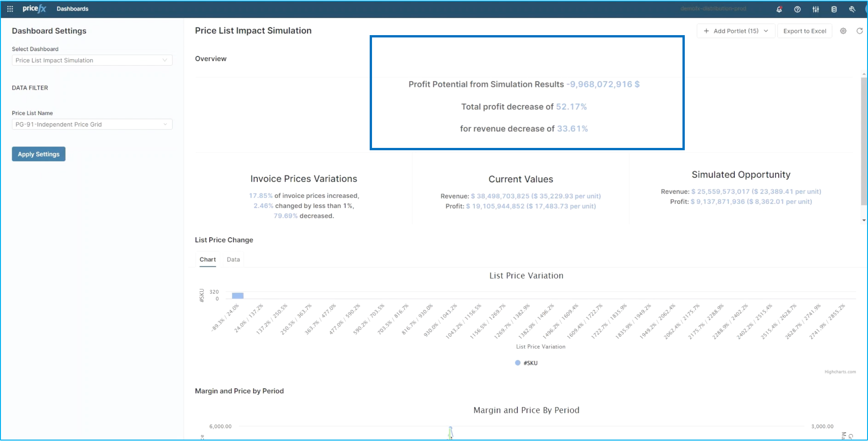Click Export to Excel button

click(805, 31)
